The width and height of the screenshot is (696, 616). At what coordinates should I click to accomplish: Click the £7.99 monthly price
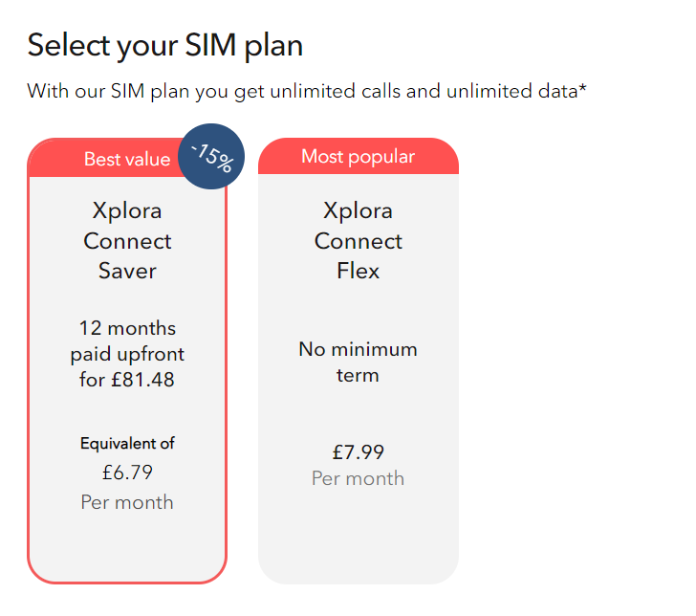pos(358,451)
